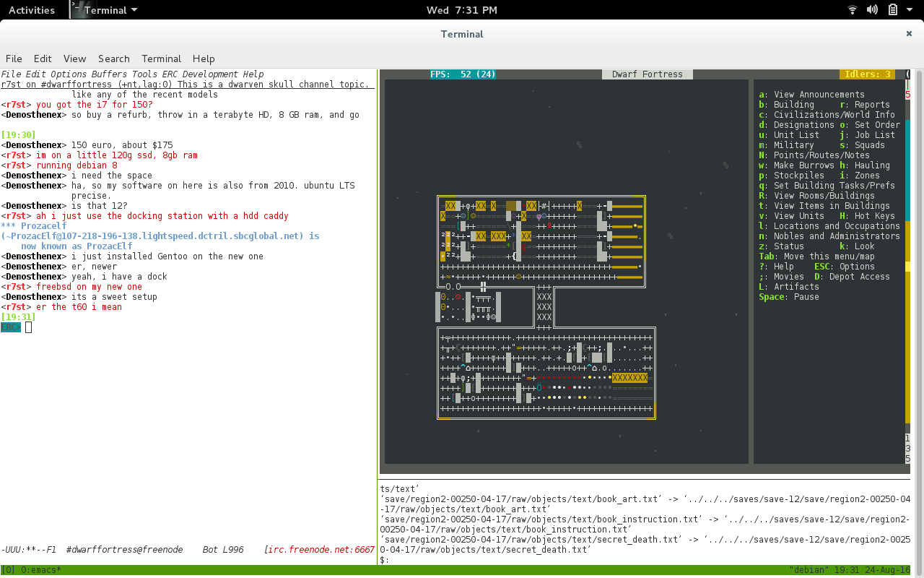
Task: Open the system menu dropdown arrow
Action: click(x=911, y=10)
